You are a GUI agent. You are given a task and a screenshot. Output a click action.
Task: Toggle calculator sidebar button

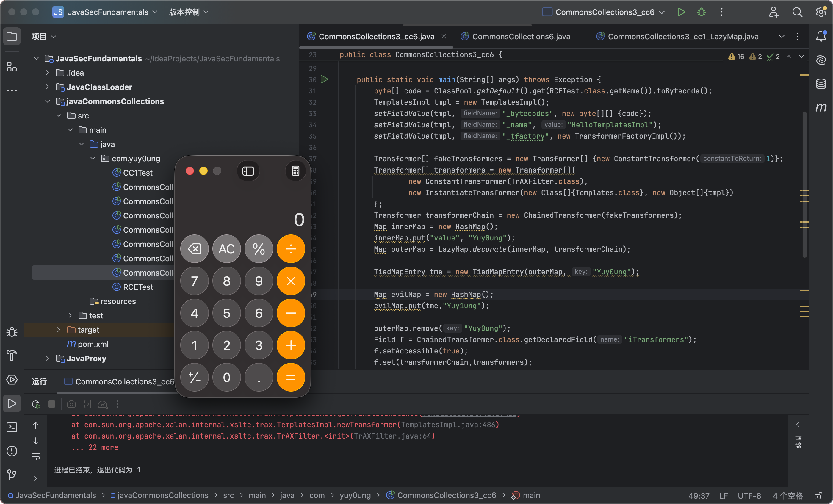point(248,171)
